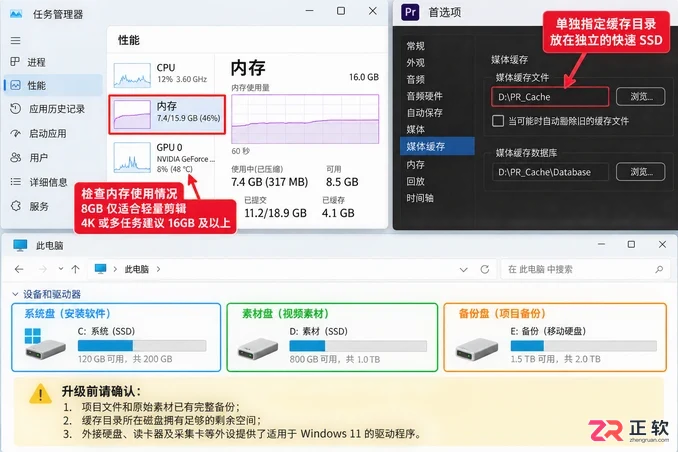Viewport: 678px width, 452px height.
Task: Click 浏览 next to 媒体缓存数据库 path
Action: tap(641, 172)
